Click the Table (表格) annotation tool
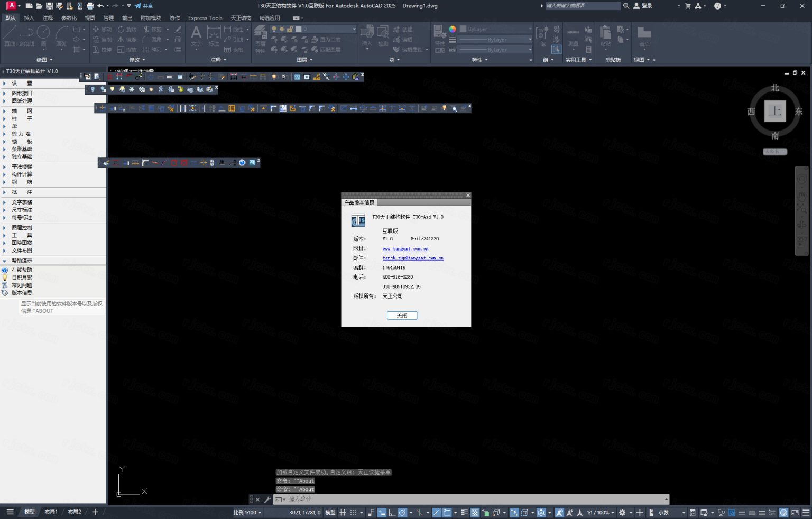Viewport: 812px width, 519px height. pyautogui.click(x=234, y=49)
